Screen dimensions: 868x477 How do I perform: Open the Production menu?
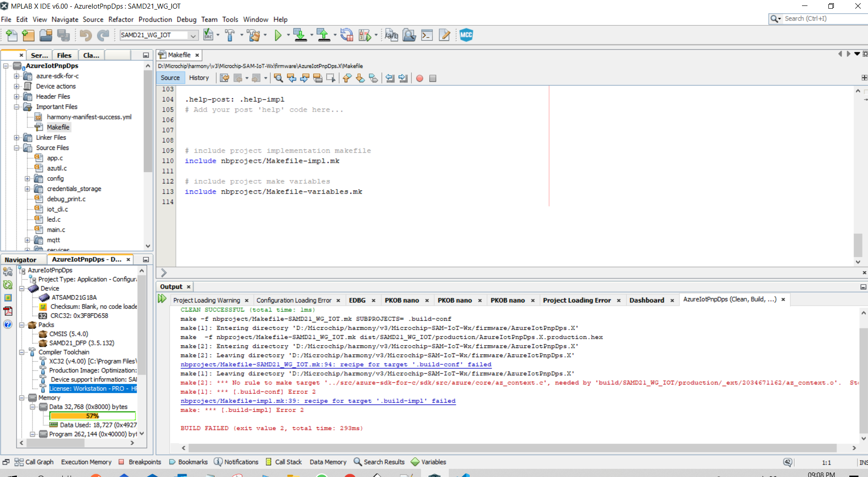[155, 19]
